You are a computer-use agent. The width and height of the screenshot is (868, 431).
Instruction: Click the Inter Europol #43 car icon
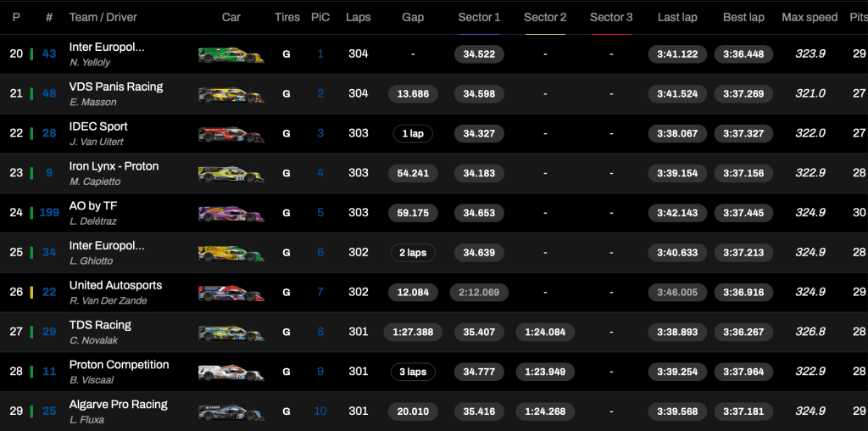point(231,54)
